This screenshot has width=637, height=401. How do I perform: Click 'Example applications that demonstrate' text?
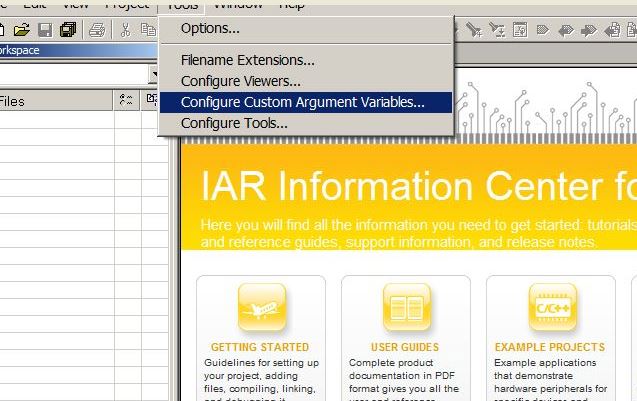[545, 369]
